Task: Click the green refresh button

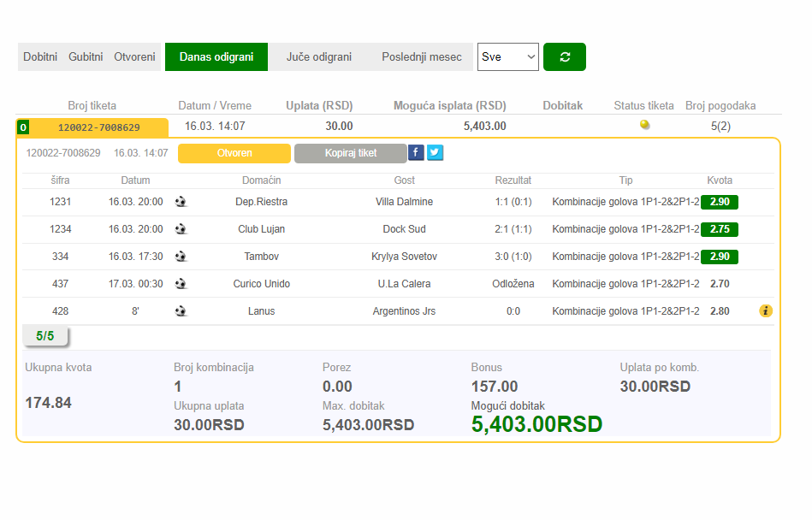Action: (564, 56)
